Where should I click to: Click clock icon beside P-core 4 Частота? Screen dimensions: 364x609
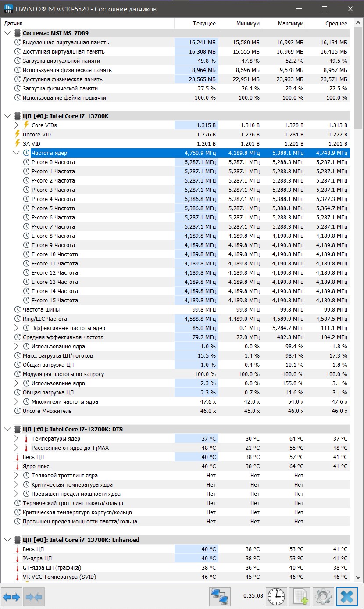26,199
